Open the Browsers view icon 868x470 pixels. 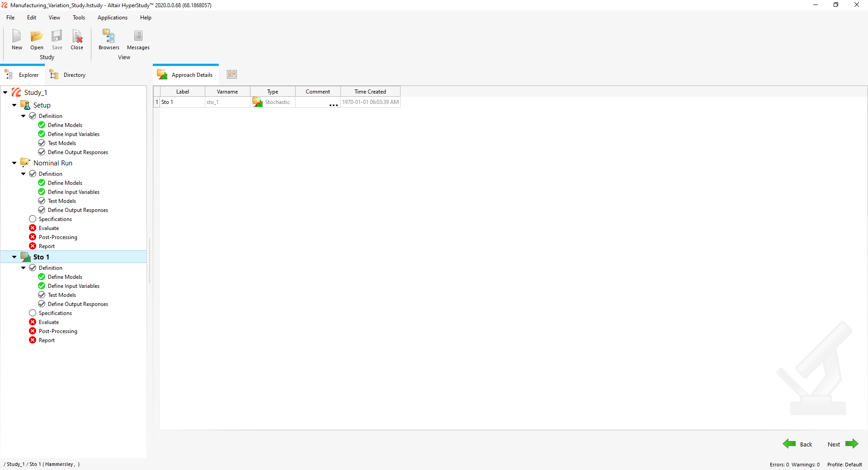[x=109, y=36]
